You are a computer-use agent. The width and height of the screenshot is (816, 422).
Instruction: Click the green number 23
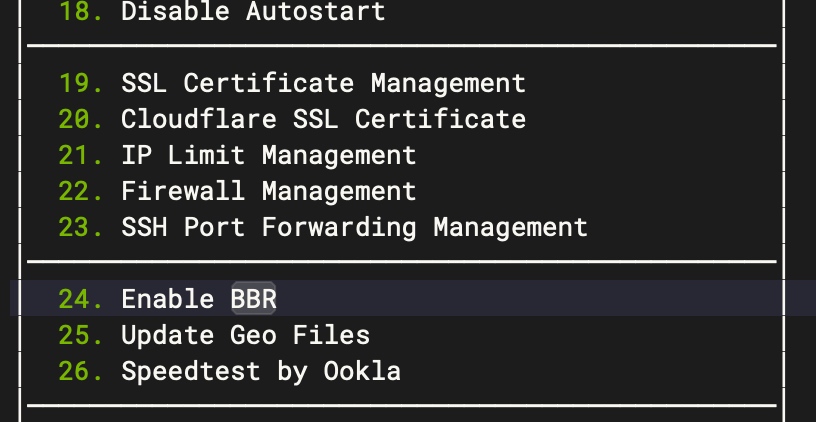point(81,227)
